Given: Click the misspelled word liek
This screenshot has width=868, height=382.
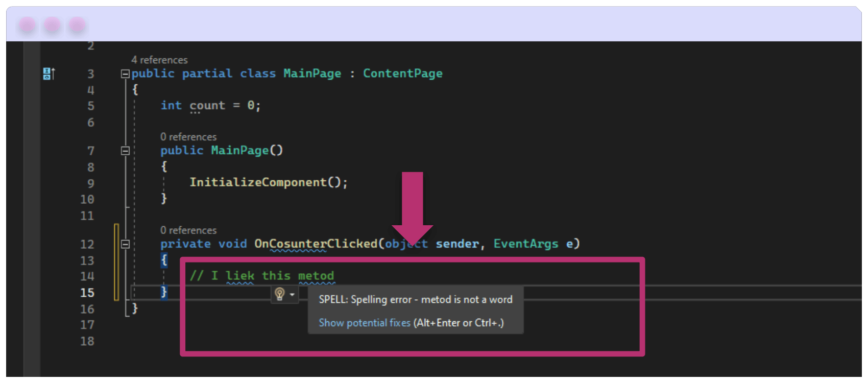Looking at the screenshot, I should [x=240, y=276].
